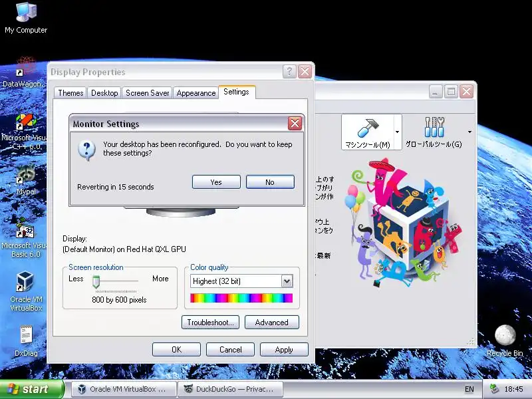532x399 pixels.
Task: Click the color quality spectrum bar
Action: (x=241, y=298)
